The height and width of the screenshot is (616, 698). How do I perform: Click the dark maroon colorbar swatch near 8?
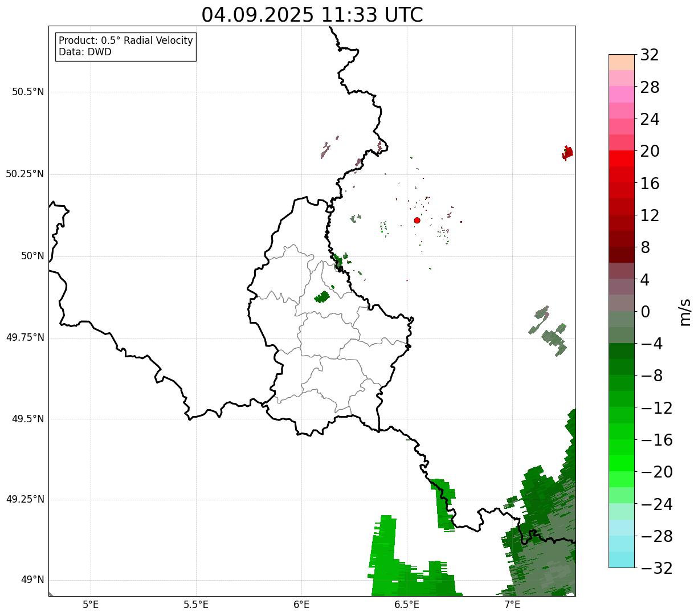coord(621,255)
